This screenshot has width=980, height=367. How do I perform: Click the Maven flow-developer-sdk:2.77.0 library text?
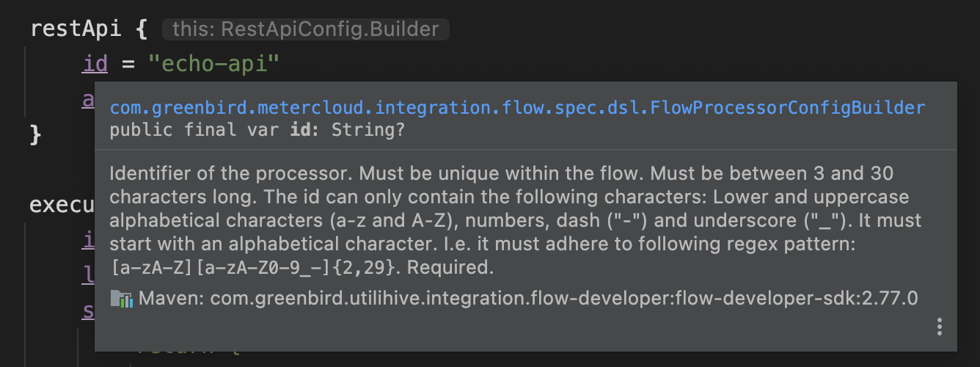[528, 299]
